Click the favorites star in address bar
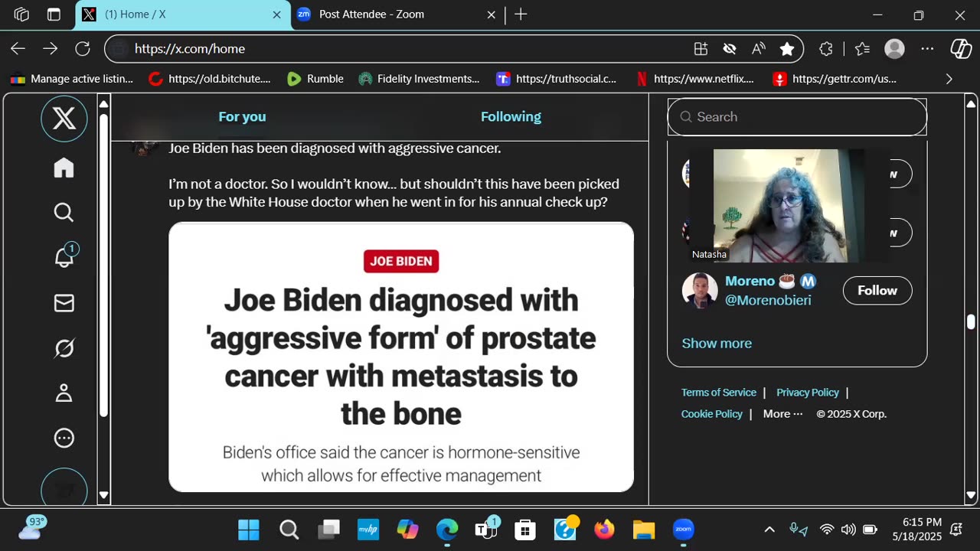The width and height of the screenshot is (980, 551). pyautogui.click(x=787, y=49)
